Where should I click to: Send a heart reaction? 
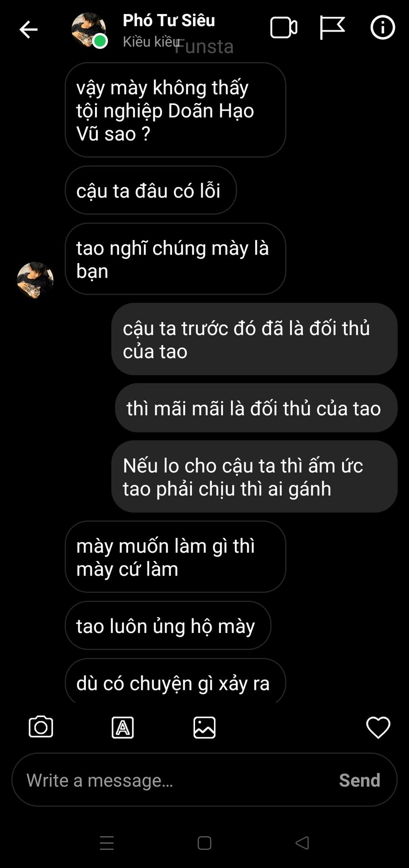click(x=378, y=727)
